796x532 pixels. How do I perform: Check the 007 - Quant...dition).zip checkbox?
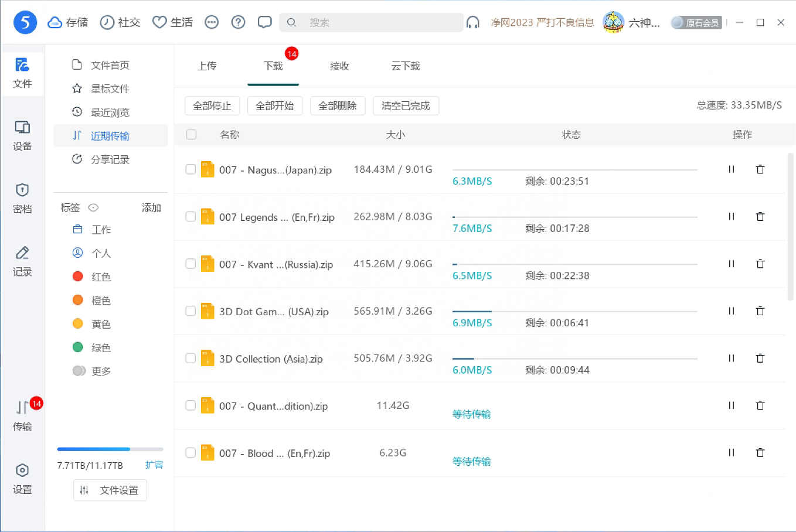(191, 405)
